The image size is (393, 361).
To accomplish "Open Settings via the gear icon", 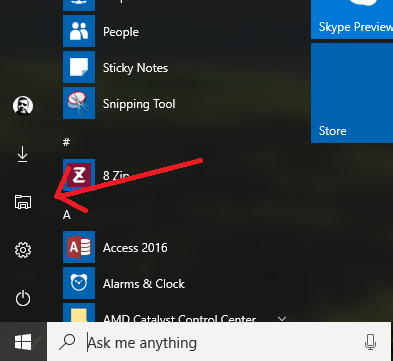I will (23, 250).
